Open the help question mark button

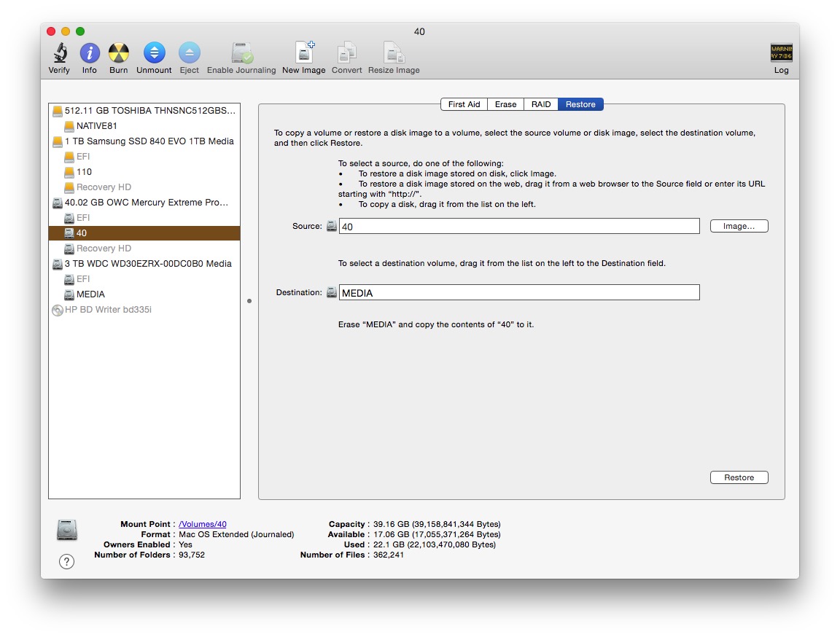(x=66, y=561)
